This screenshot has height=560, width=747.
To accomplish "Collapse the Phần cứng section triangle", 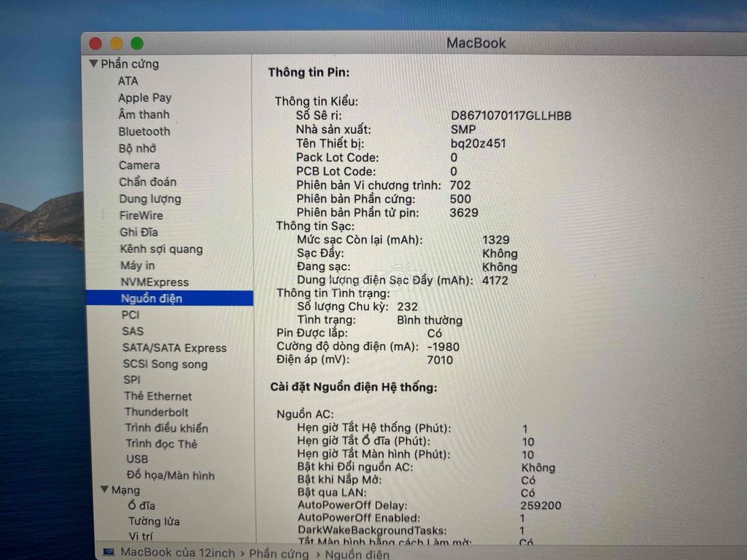I will click(x=93, y=64).
